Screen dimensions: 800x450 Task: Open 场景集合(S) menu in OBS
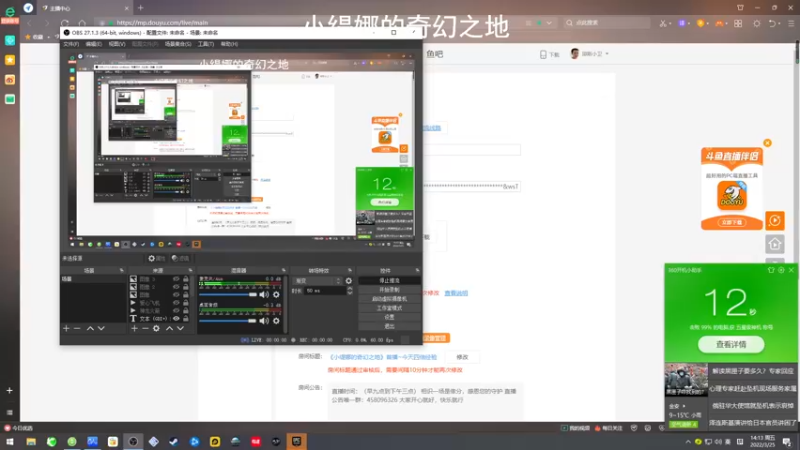coord(178,44)
